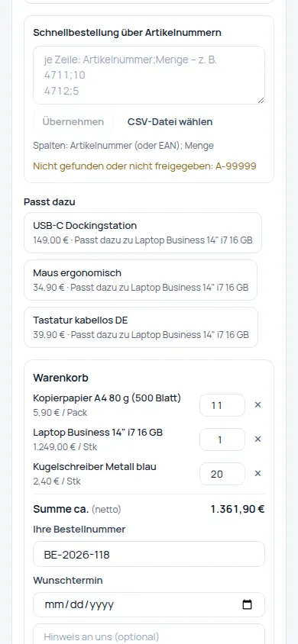Click the '2,40 € / Stk' price text
The height and width of the screenshot is (644, 298).
click(x=57, y=481)
